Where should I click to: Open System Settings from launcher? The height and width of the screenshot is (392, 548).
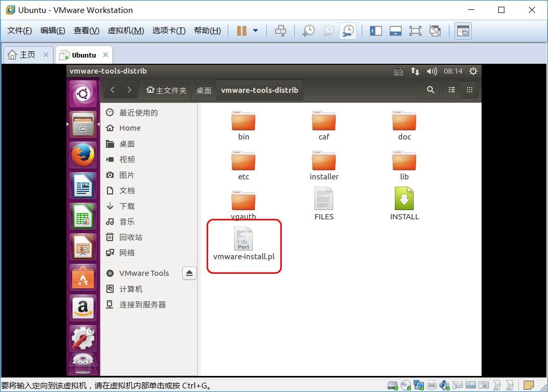(x=83, y=339)
